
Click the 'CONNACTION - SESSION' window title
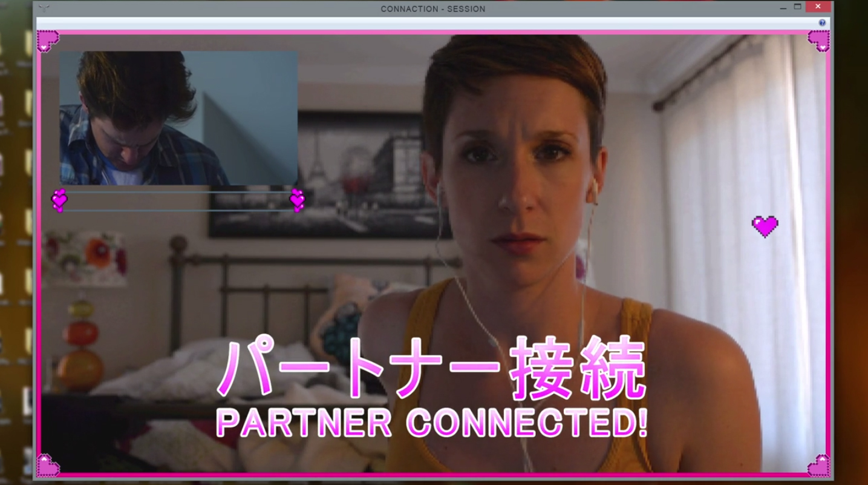click(433, 9)
